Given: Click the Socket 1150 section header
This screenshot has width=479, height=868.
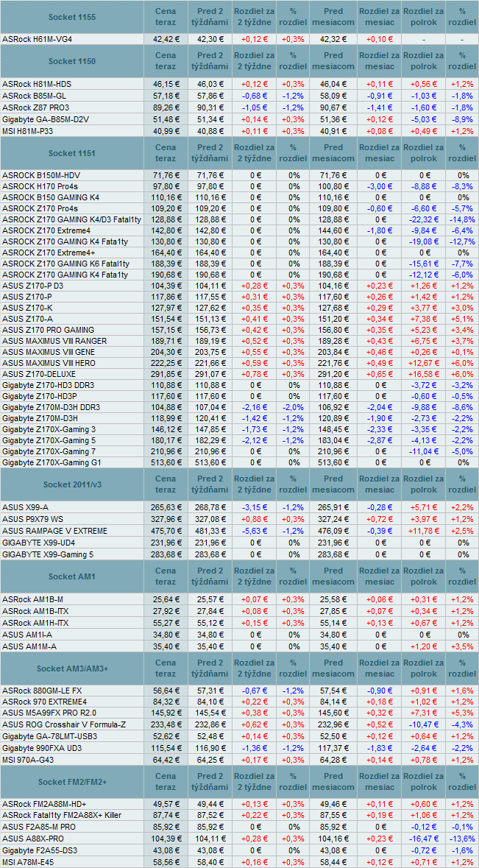Looking at the screenshot, I should [72, 61].
